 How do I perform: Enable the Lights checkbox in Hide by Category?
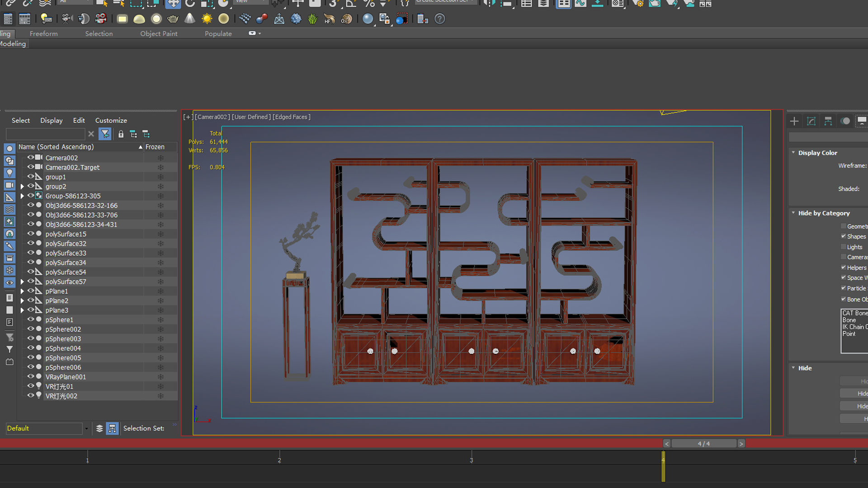coord(844,247)
